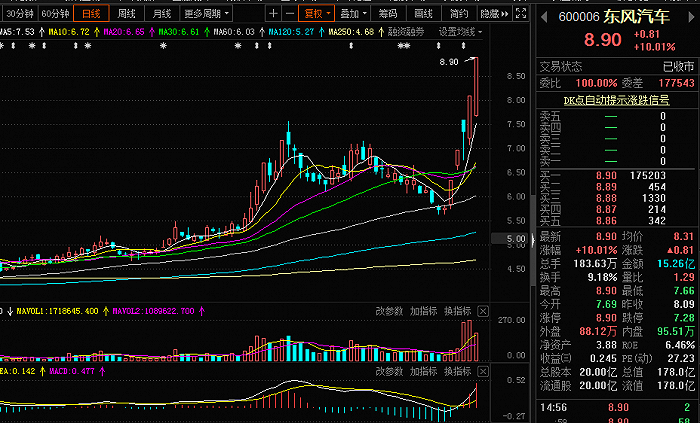Expand the 更多周期 period dropdown
The width and height of the screenshot is (700, 423).
pos(206,14)
